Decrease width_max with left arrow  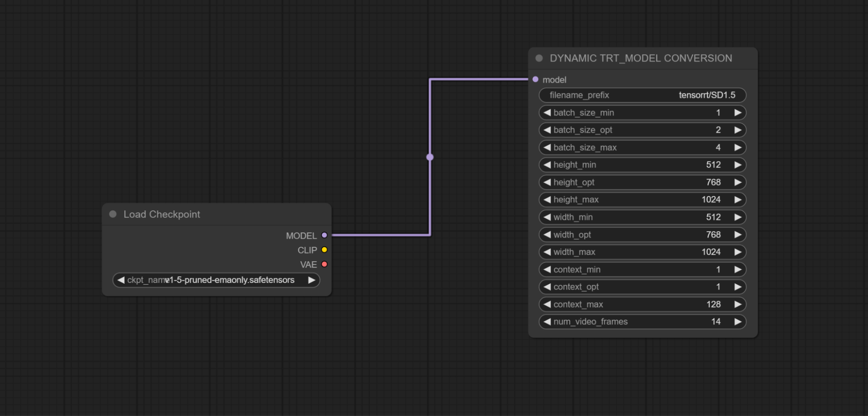(547, 252)
